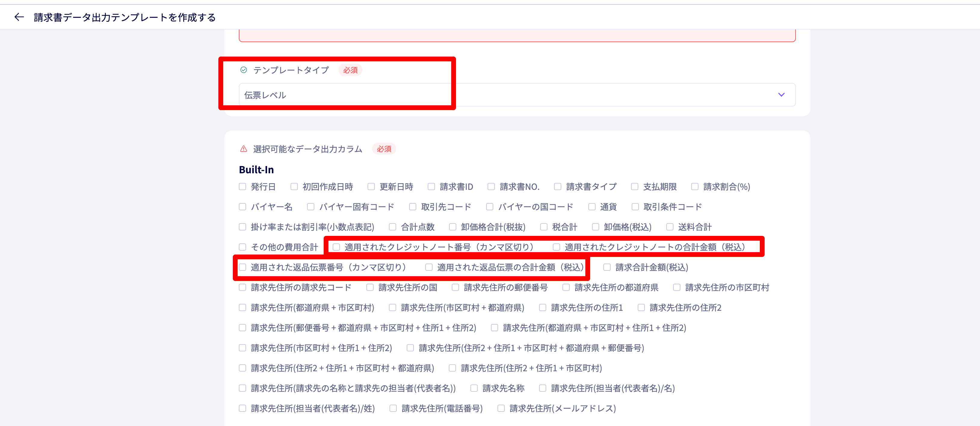
Task: Enable 適用されたクレジットノートの合計金額（税込）checkbox
Action: pos(556,247)
